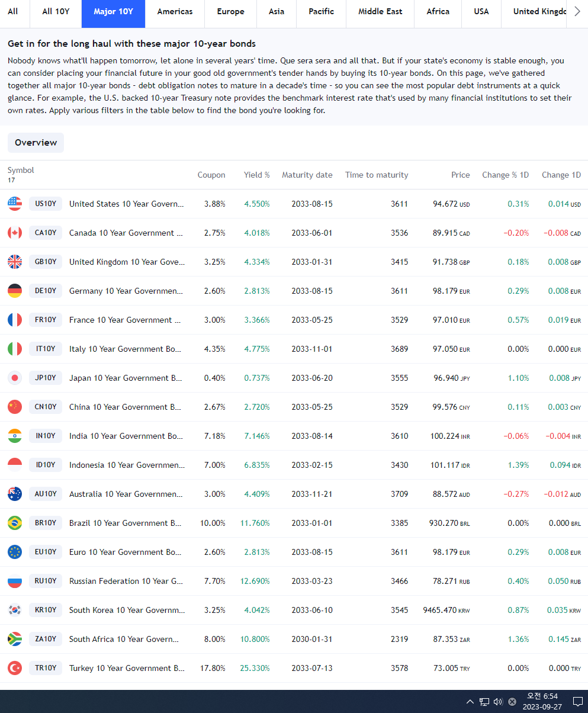Screen dimensions: 588x713
Task: Sort table by Coupon column
Action: (x=211, y=175)
